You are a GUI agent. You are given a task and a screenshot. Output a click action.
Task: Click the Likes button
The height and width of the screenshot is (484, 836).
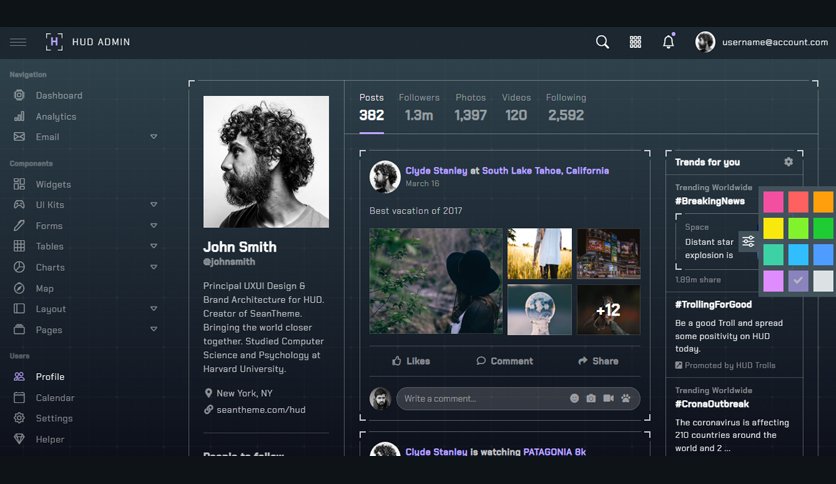point(411,361)
